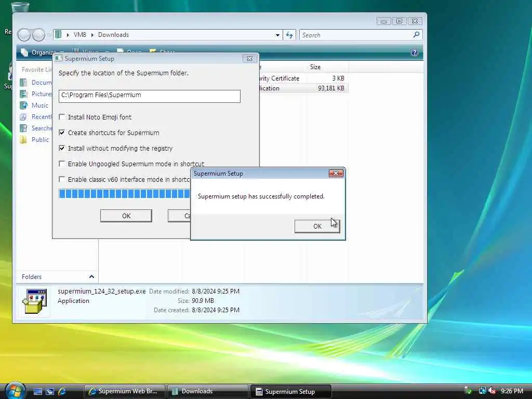Open Music favorite link
The height and width of the screenshot is (399, 532).
click(40, 105)
